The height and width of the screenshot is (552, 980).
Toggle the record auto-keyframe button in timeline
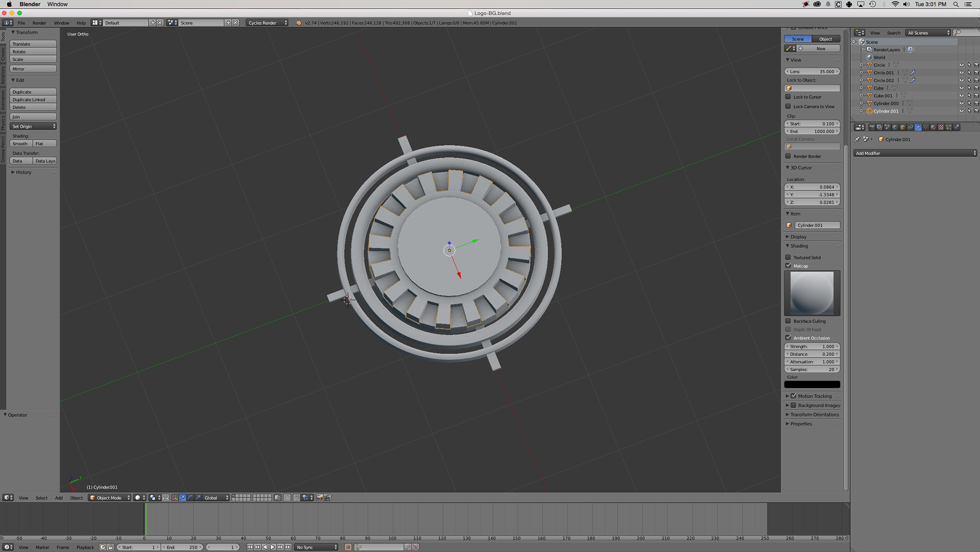pos(348,547)
